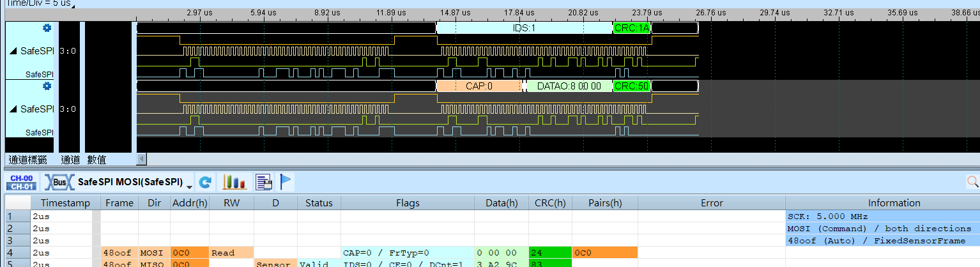Click the CH-00 CH-01 channel selector icon
This screenshot has height=267, width=980.
point(21,183)
